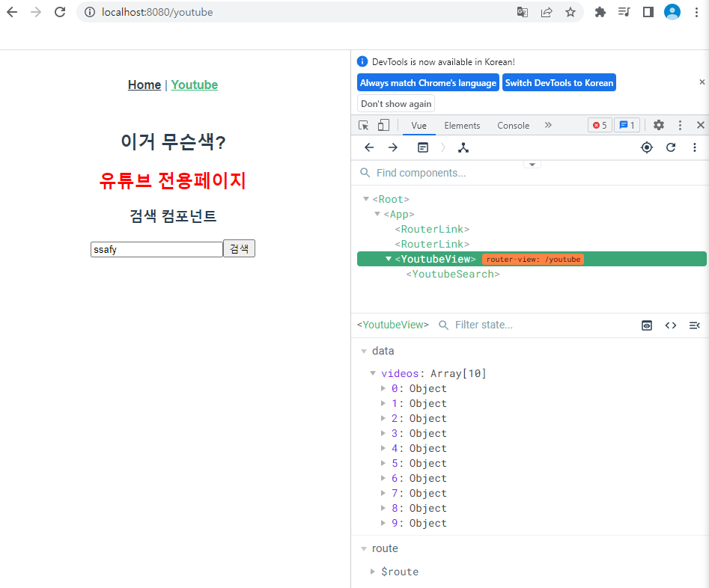This screenshot has width=709, height=588.
Task: Toggle the device toolbar emulation
Action: pos(383,125)
